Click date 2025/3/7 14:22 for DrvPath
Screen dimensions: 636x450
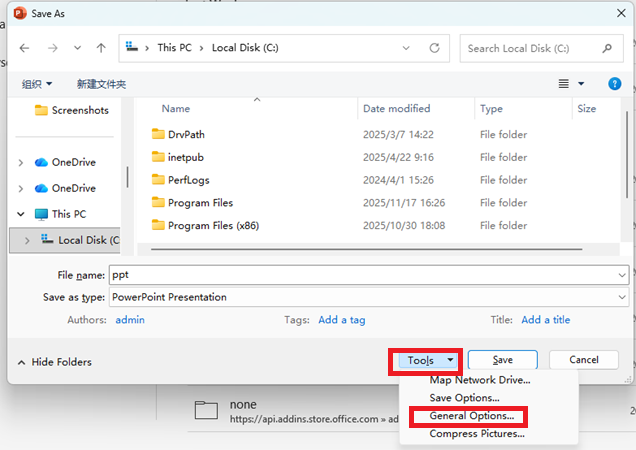pos(398,134)
